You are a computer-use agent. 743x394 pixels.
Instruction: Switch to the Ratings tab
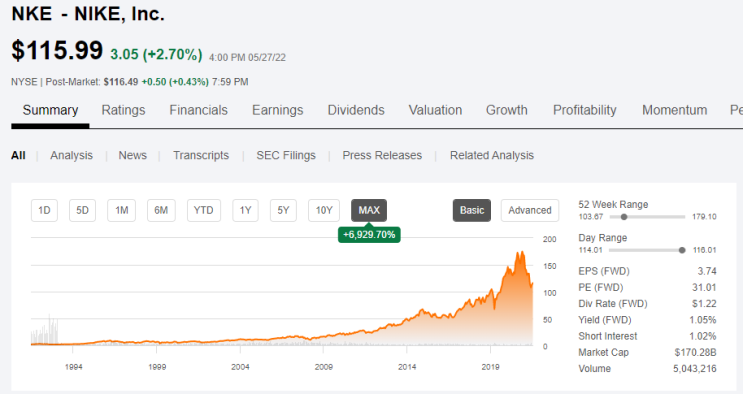(123, 110)
